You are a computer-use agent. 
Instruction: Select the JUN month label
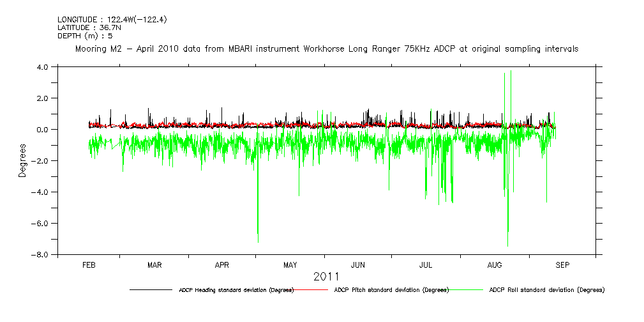358,265
